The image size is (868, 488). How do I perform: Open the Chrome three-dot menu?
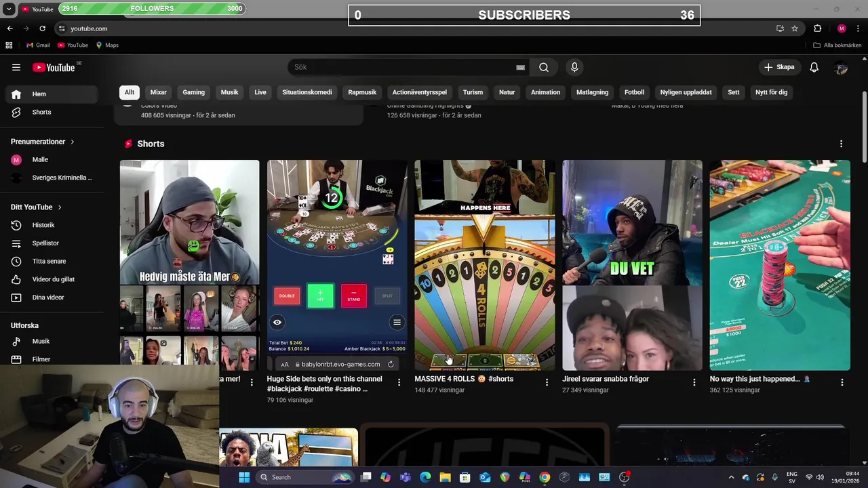(859, 28)
